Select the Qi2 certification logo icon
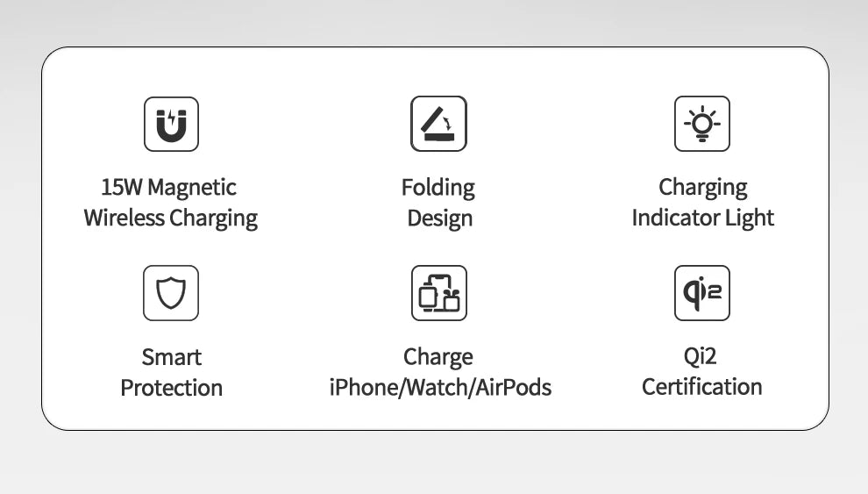Viewport: 868px width, 494px height. 702,293
